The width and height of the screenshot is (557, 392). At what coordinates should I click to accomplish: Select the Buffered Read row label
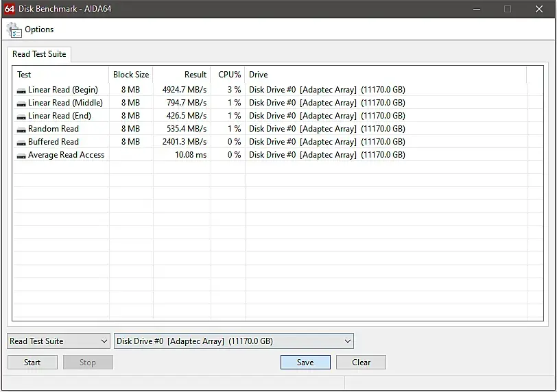pos(54,142)
